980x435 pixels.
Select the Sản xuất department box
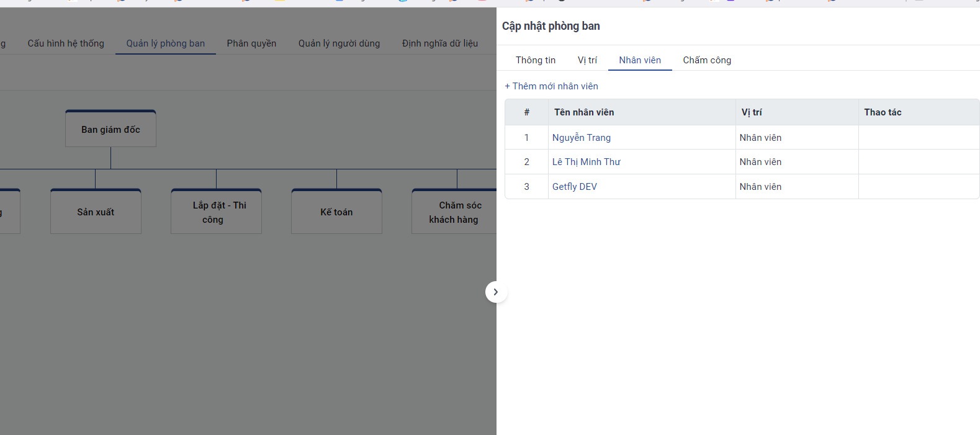96,212
